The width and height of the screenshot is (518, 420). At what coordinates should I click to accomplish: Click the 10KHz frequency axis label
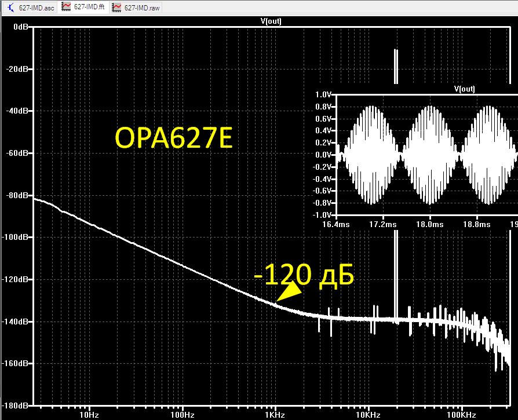click(x=369, y=415)
